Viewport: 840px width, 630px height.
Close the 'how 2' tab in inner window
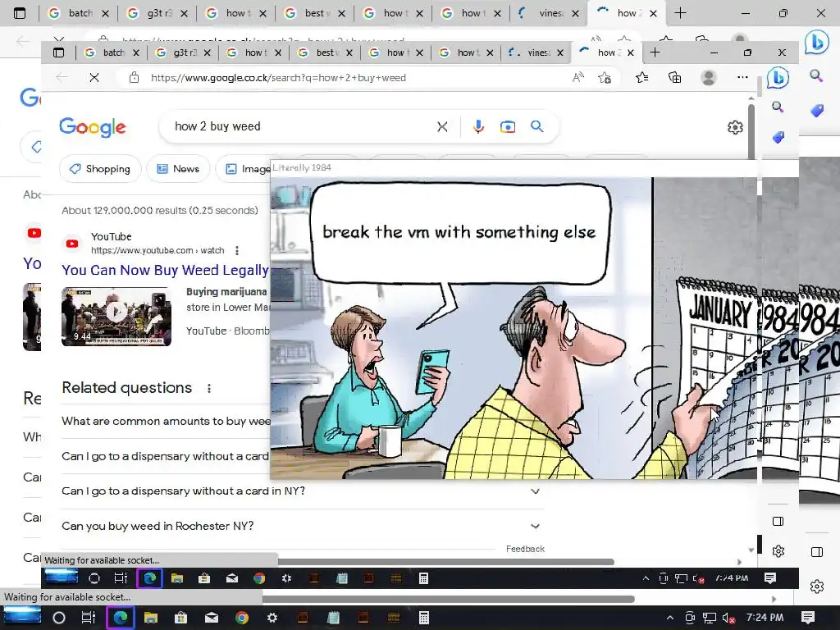(x=631, y=52)
